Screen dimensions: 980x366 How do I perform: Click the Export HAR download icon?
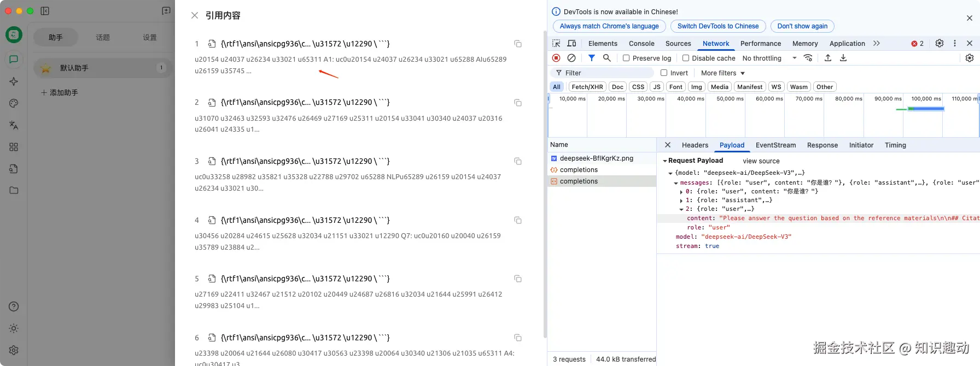tap(843, 58)
